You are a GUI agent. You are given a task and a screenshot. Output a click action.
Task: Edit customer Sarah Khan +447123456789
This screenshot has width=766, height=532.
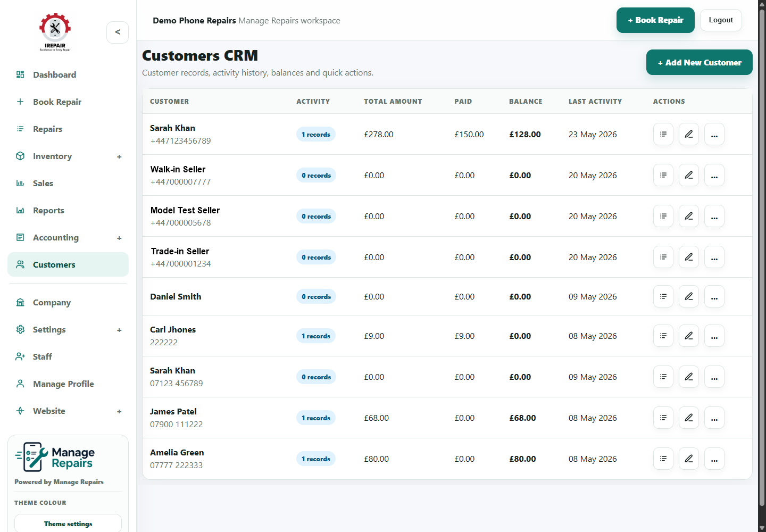tap(689, 134)
